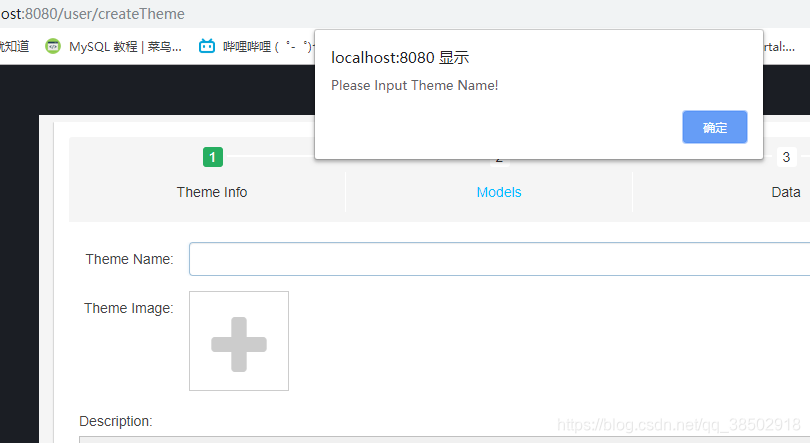Confirm the alert with the 确定 button
The width and height of the screenshot is (810, 443).
pyautogui.click(x=714, y=127)
